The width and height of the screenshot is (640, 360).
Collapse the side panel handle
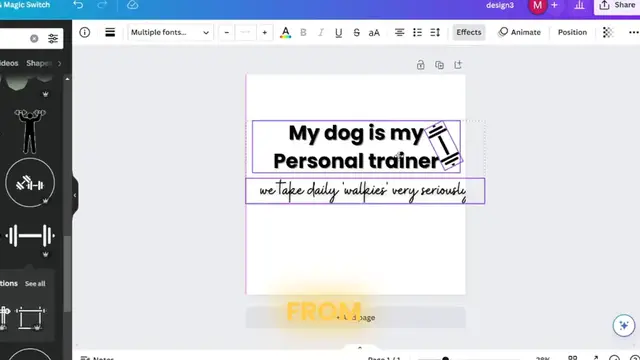(x=75, y=196)
